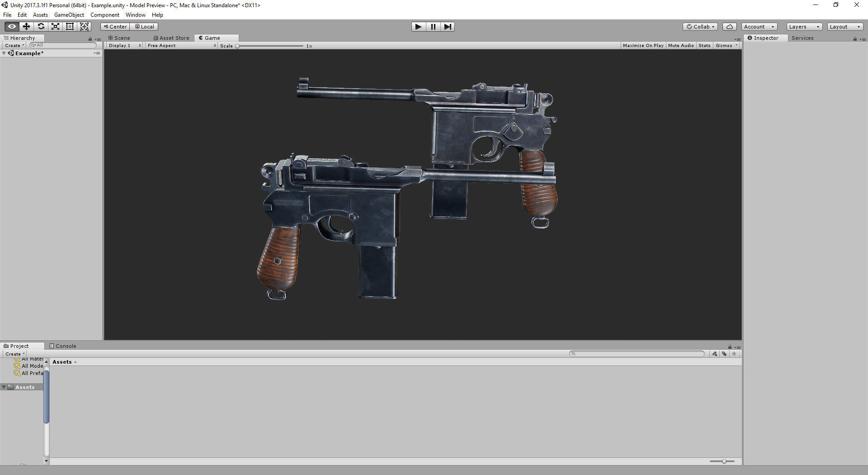Click the search by label icon
Screen dimensions: 868x475
click(x=724, y=354)
